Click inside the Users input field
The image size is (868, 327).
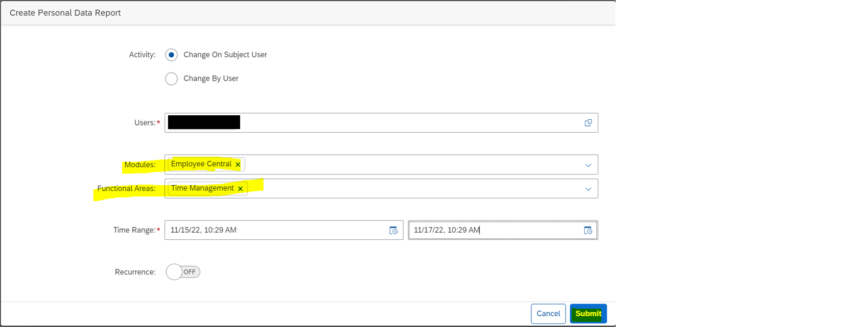click(381, 123)
